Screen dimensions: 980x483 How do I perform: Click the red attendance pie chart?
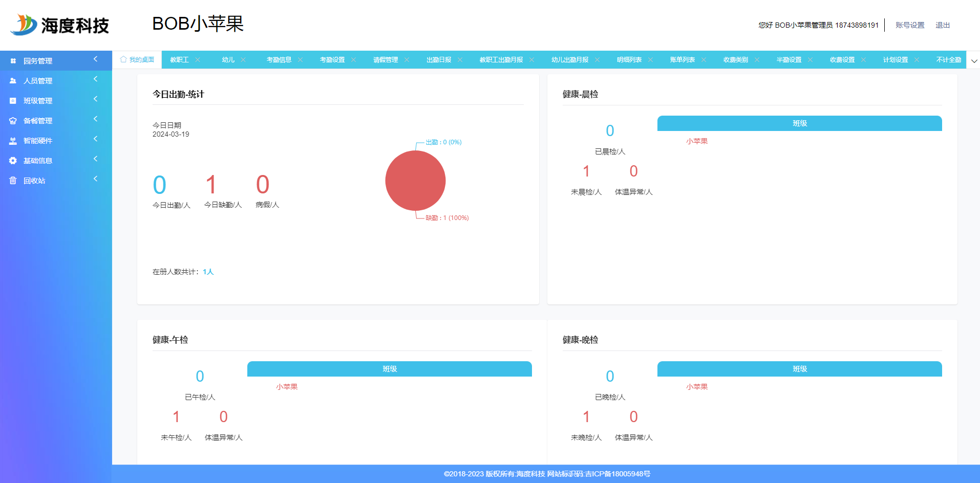[x=415, y=181]
